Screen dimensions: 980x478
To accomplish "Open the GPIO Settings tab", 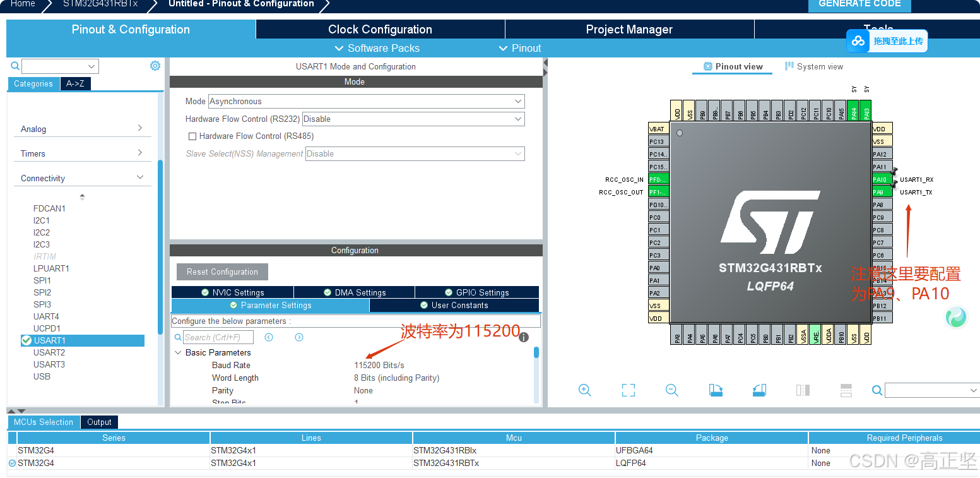I will point(477,292).
